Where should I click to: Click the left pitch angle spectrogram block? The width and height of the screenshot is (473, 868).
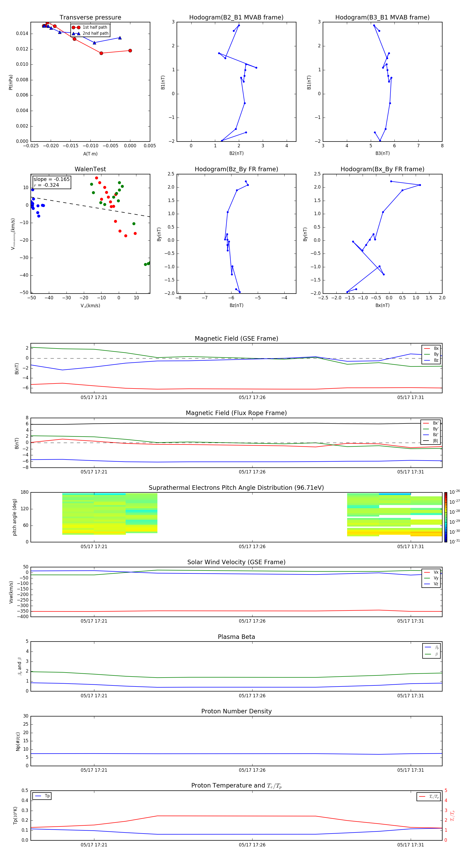(x=110, y=514)
